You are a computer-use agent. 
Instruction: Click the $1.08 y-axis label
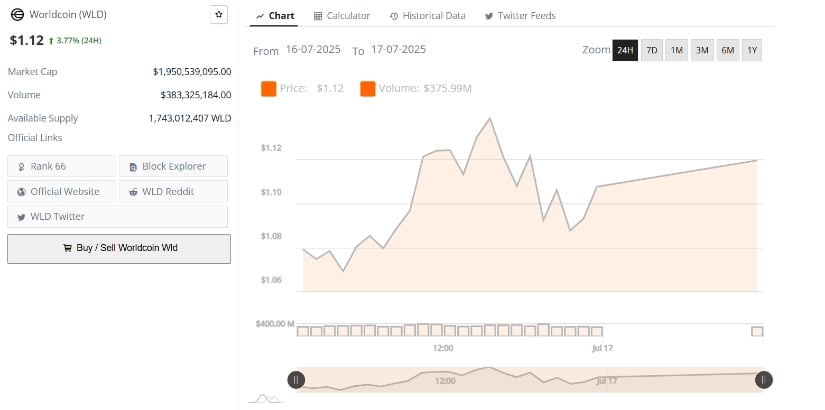271,236
